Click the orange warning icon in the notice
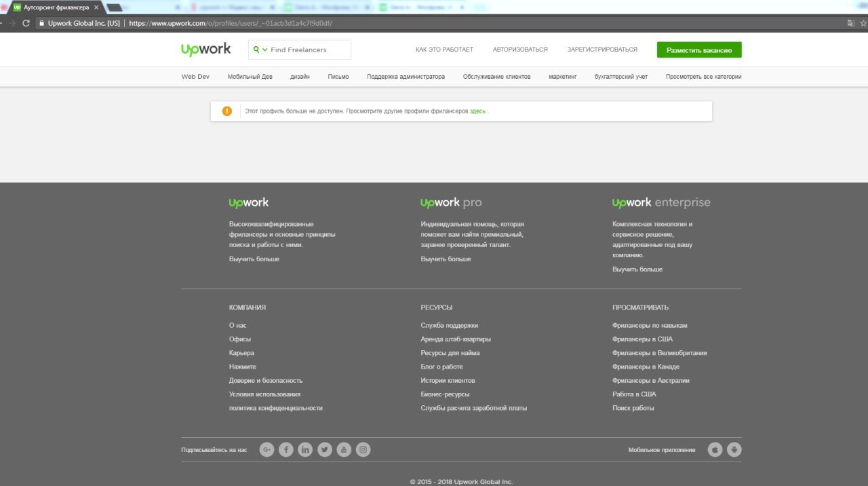 [x=226, y=111]
